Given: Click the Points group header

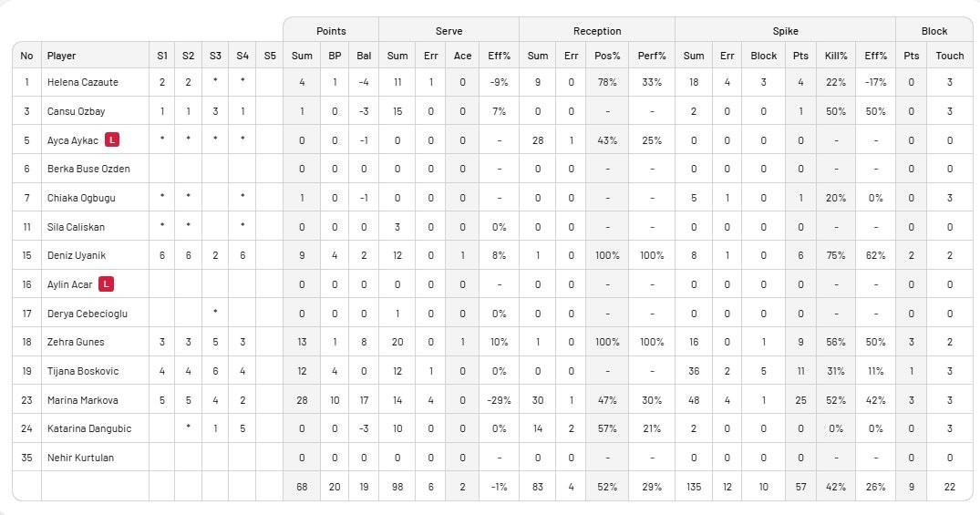Looking at the screenshot, I should tap(331, 31).
